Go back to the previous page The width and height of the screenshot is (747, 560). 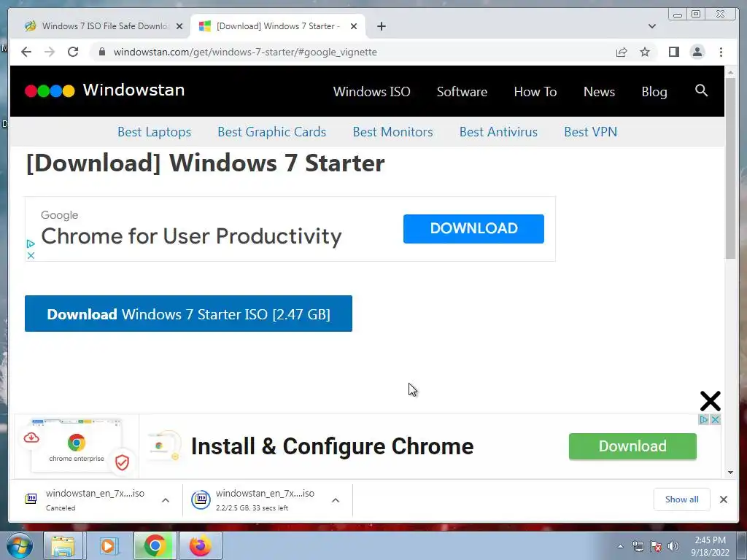tap(26, 52)
